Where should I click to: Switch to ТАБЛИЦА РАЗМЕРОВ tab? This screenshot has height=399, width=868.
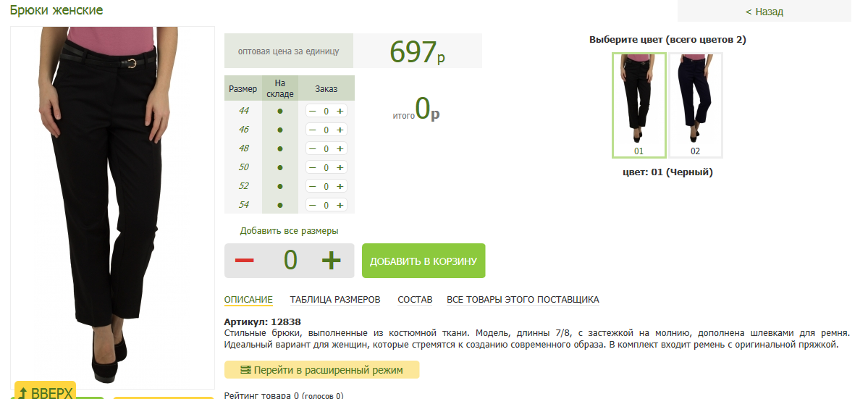(335, 300)
